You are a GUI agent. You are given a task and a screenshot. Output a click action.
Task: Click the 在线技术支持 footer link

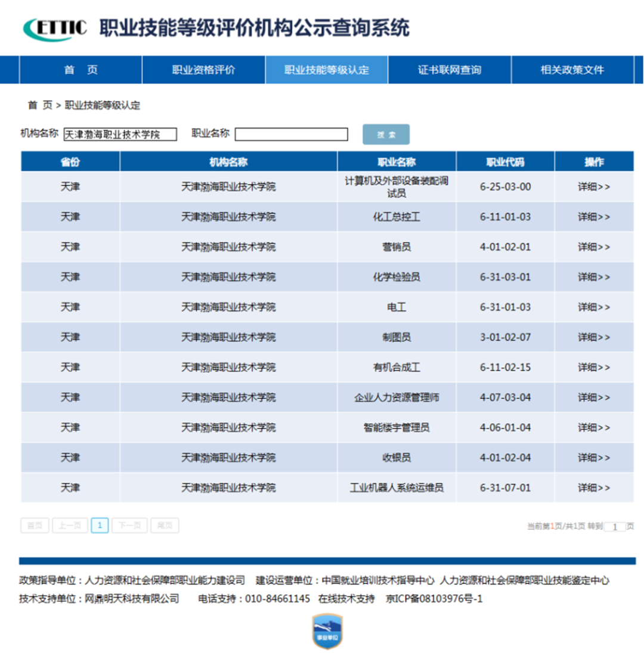346,599
